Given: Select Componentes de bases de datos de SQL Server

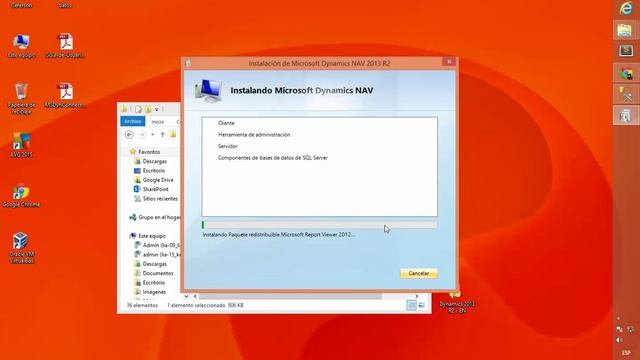Looking at the screenshot, I should (273, 158).
